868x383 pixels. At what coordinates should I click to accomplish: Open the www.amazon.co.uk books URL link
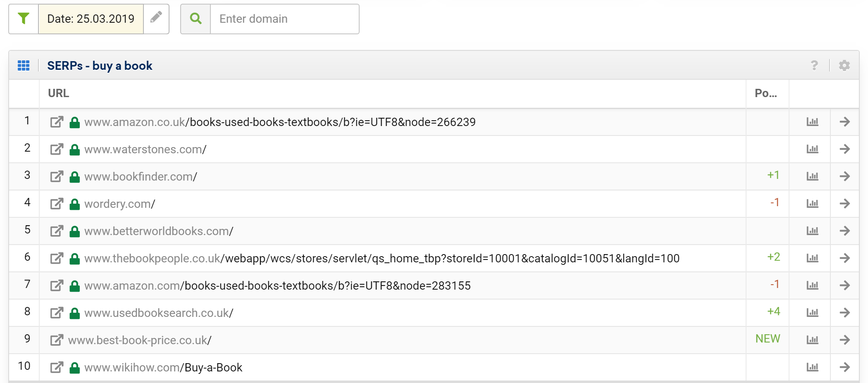280,122
